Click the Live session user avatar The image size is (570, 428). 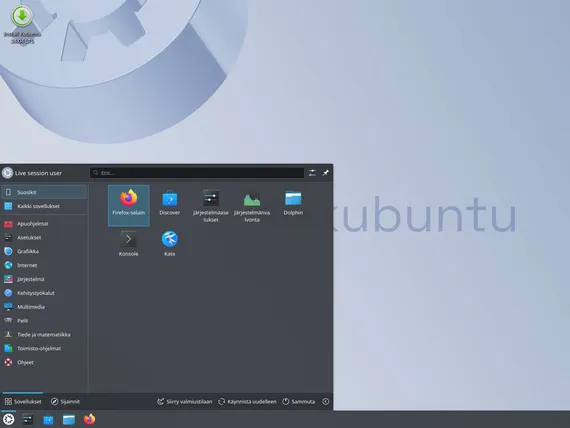pyautogui.click(x=7, y=173)
